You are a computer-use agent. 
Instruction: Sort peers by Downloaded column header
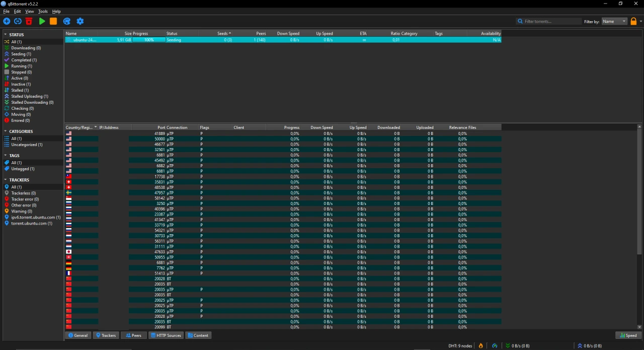click(384, 127)
